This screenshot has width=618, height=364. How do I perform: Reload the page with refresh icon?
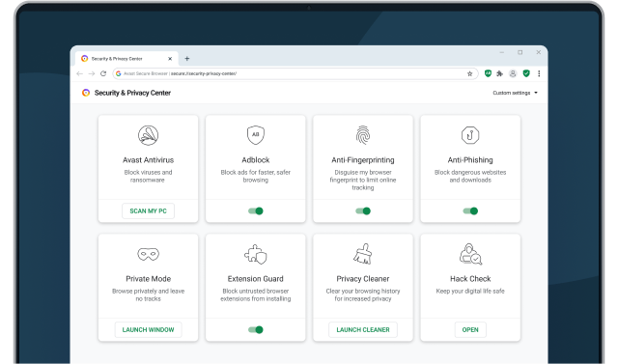pos(103,73)
